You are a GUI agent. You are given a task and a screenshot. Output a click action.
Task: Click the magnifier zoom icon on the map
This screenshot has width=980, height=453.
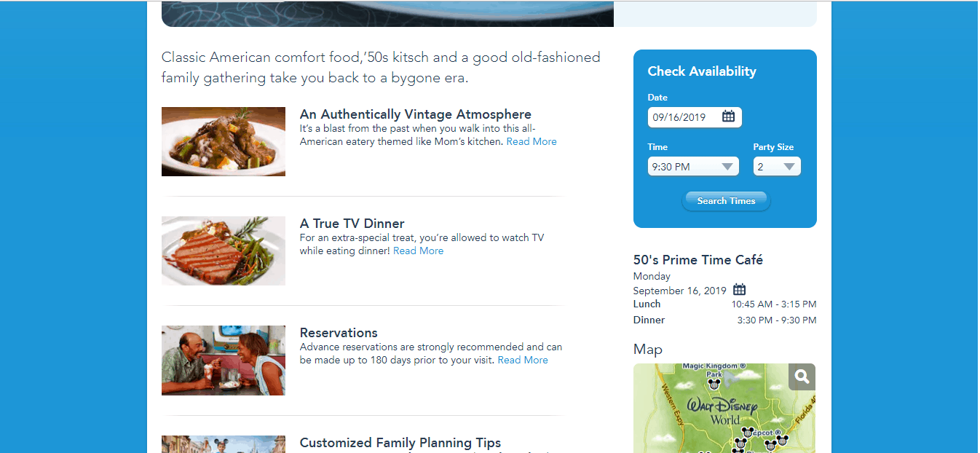coord(802,377)
